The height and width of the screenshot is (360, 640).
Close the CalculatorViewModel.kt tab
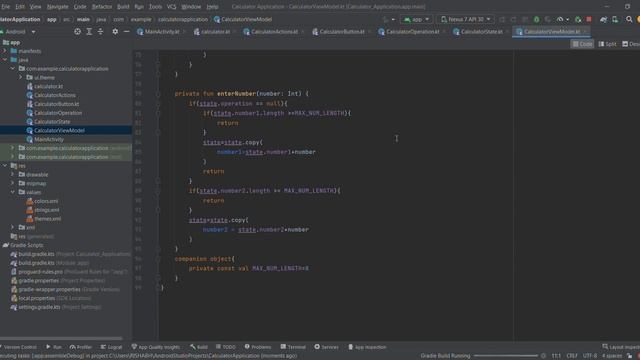tap(585, 31)
